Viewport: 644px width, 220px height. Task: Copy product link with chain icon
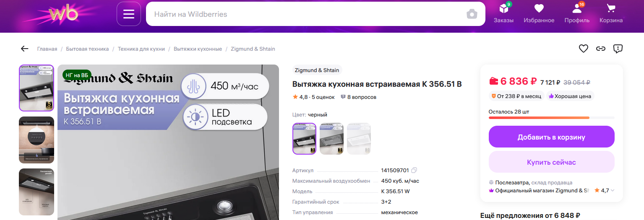pyautogui.click(x=601, y=49)
